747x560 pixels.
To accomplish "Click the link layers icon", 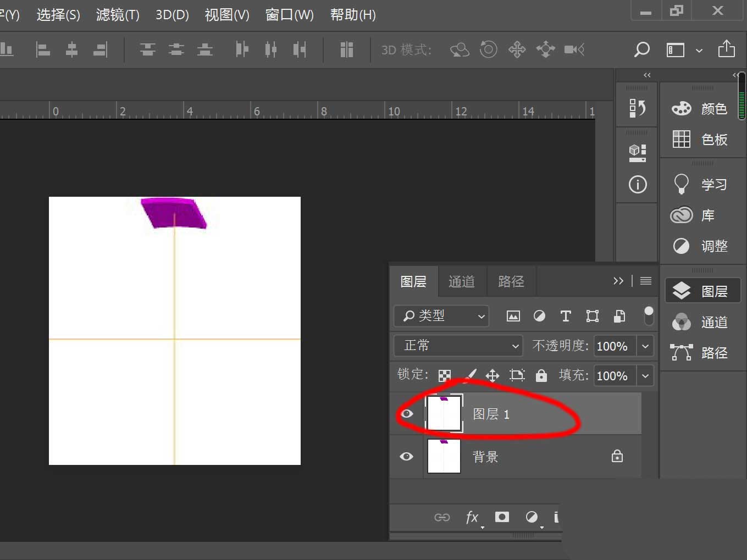I will [442, 517].
